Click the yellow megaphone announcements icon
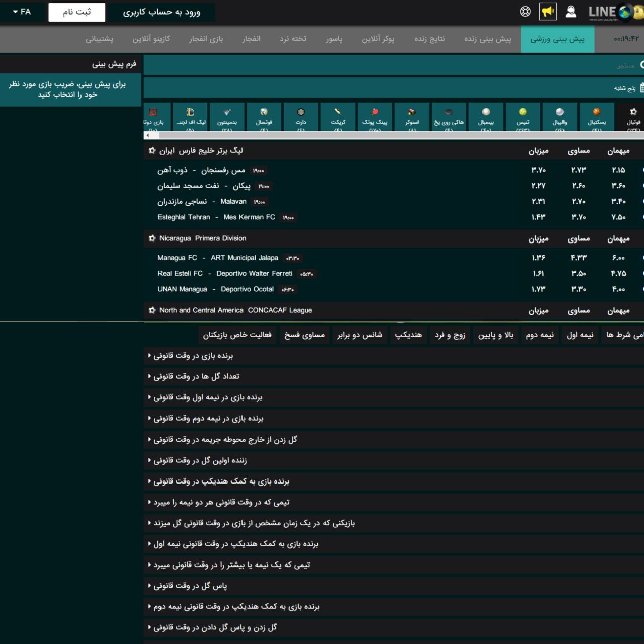The height and width of the screenshot is (644, 644). coord(548,12)
